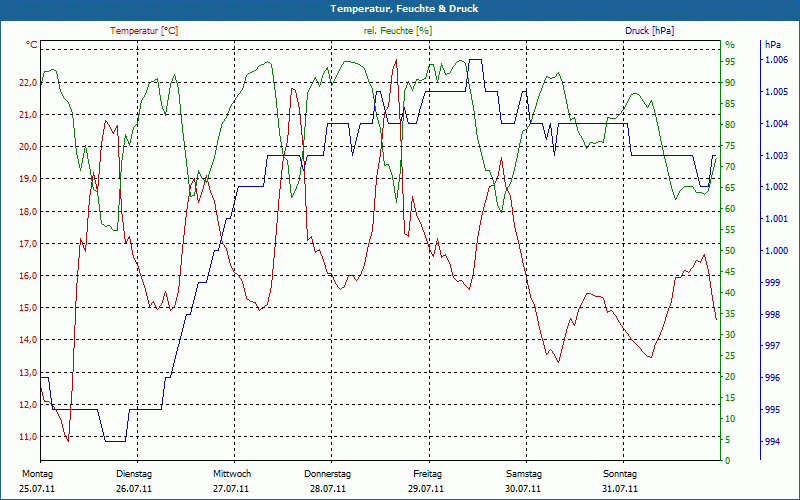Select the red 'Temperatur [°C]' legend label
Image resolution: width=800 pixels, height=500 pixels.
(144, 31)
